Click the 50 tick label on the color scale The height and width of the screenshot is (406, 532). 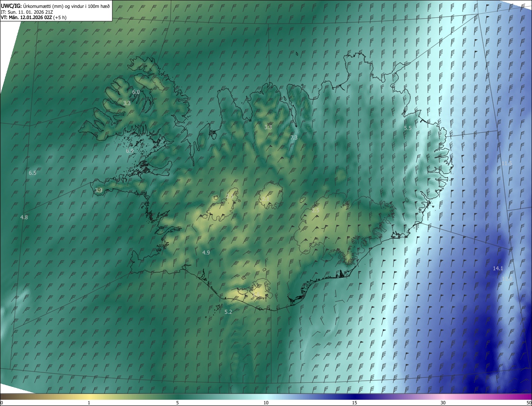coord(529,403)
